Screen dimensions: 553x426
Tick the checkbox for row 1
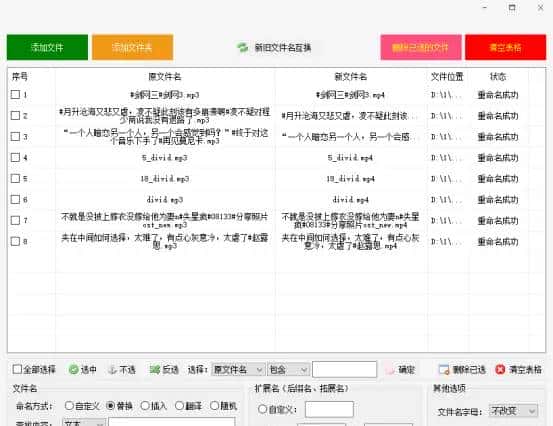tap(15, 95)
